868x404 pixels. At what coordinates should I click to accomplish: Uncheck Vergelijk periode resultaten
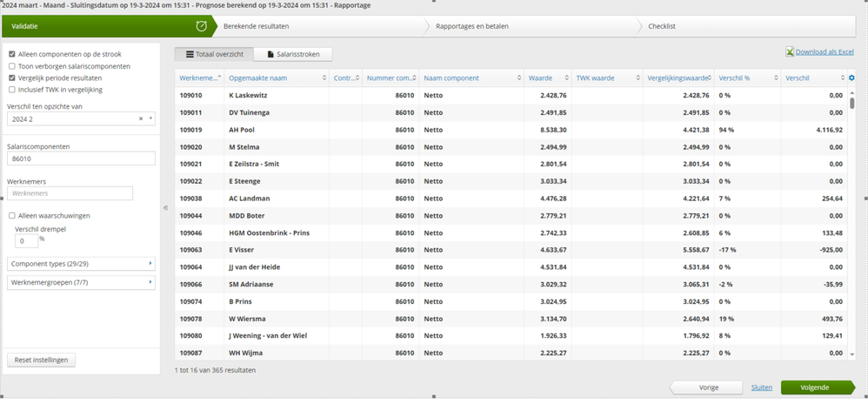coord(12,77)
